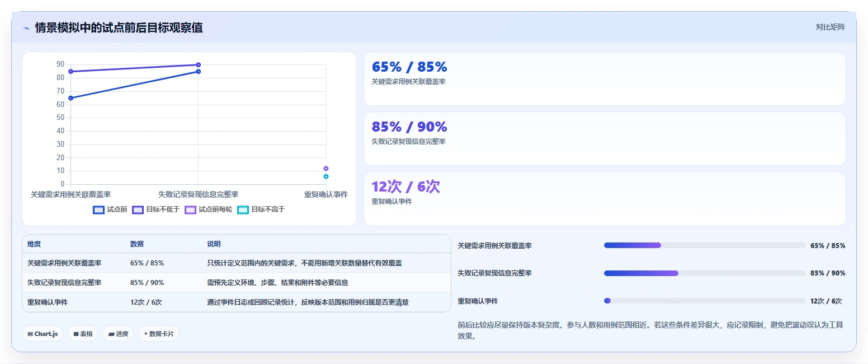Click the 进度 tag
The height and width of the screenshot is (364, 868).
point(118,334)
